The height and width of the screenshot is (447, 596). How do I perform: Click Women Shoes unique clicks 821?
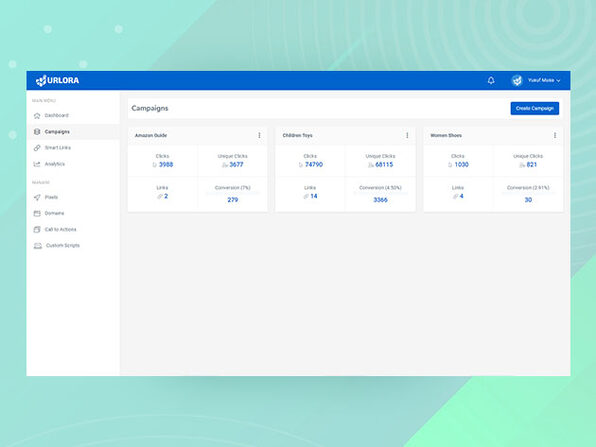(x=531, y=165)
